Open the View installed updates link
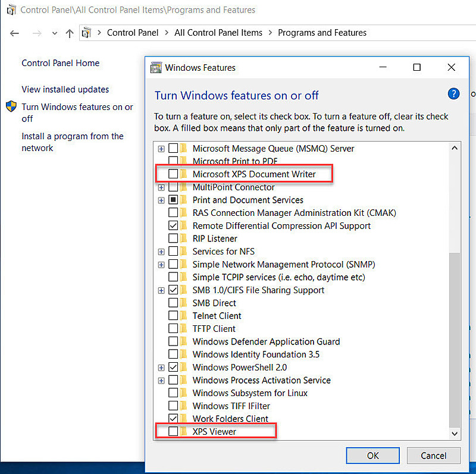 [65, 89]
